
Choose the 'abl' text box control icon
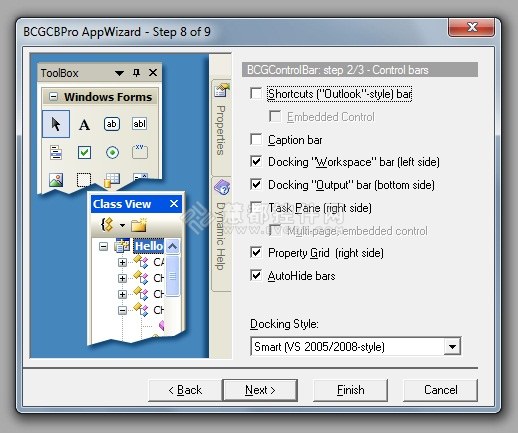pos(139,124)
